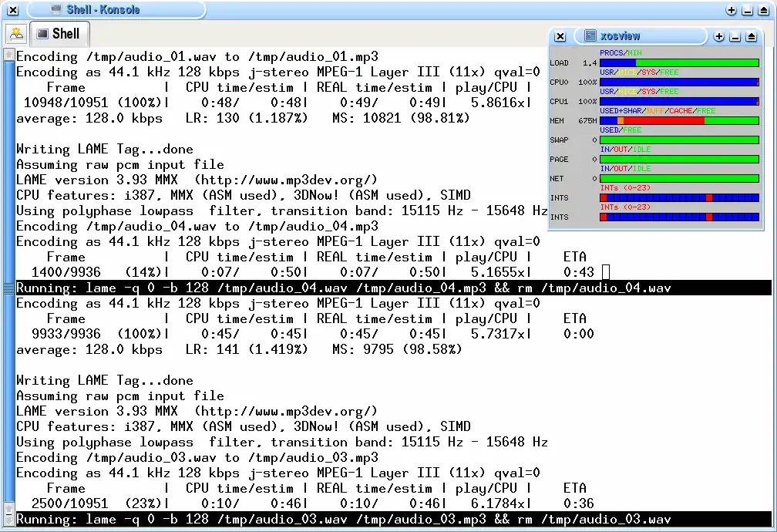
Task: Click text 'Encoding /tmp/audio_01.wav to /tmp/audio_01.mp3'
Action: tap(197, 56)
